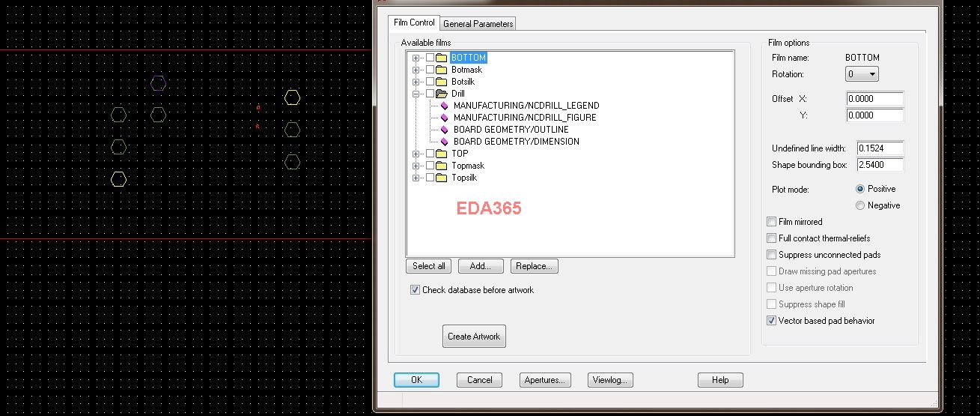980x416 pixels.
Task: Click the Topmask folder icon
Action: point(441,166)
